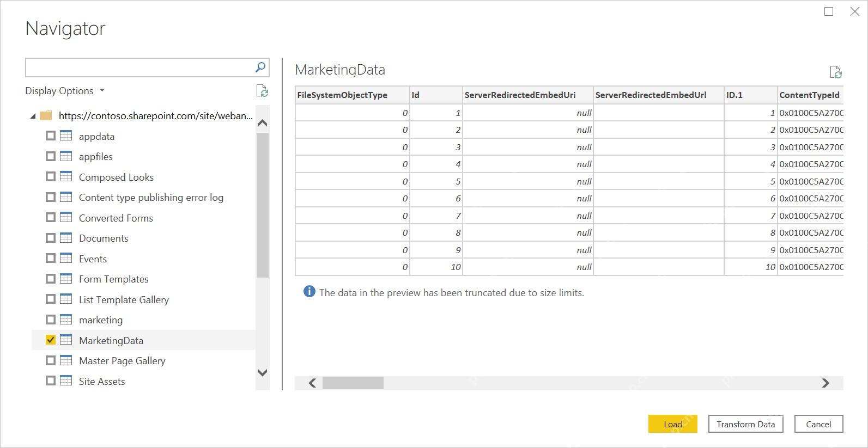This screenshot has width=868, height=448.
Task: Click table icon beside Converted Forms
Action: 66,217
